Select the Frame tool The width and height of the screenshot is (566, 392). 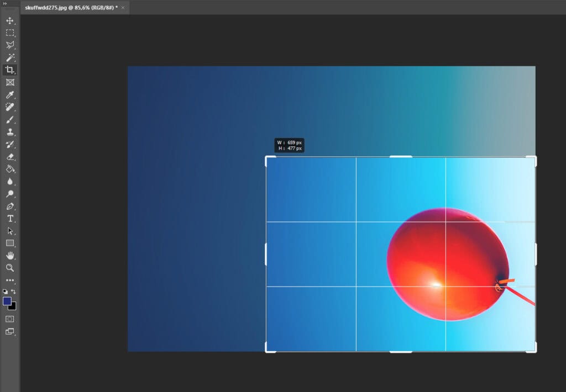point(9,83)
